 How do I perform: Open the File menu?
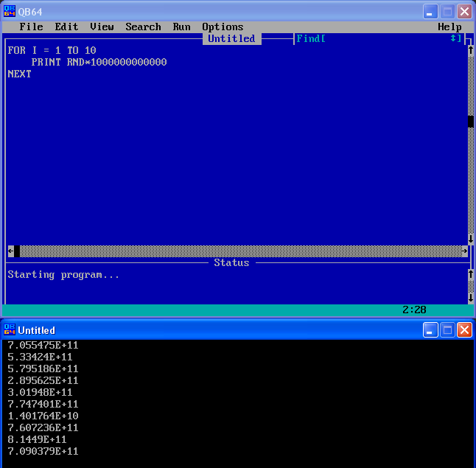coord(31,27)
